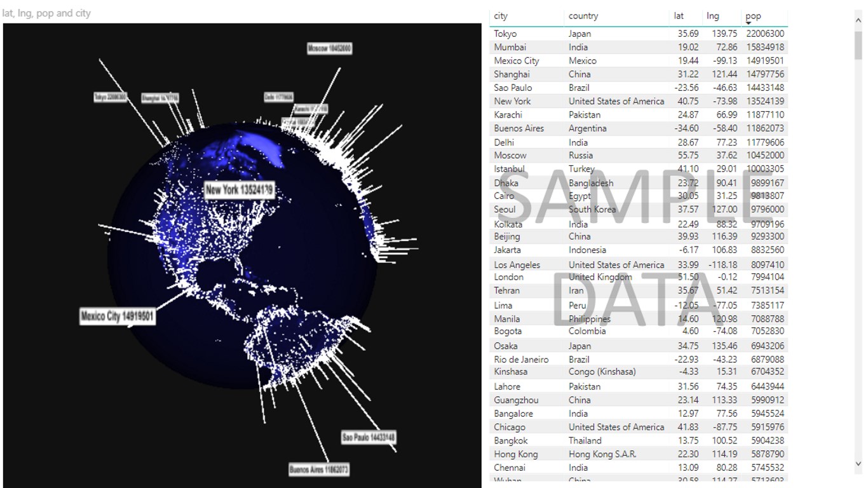Sort table by lat column header
The height and width of the screenshot is (488, 868).
[x=679, y=16]
